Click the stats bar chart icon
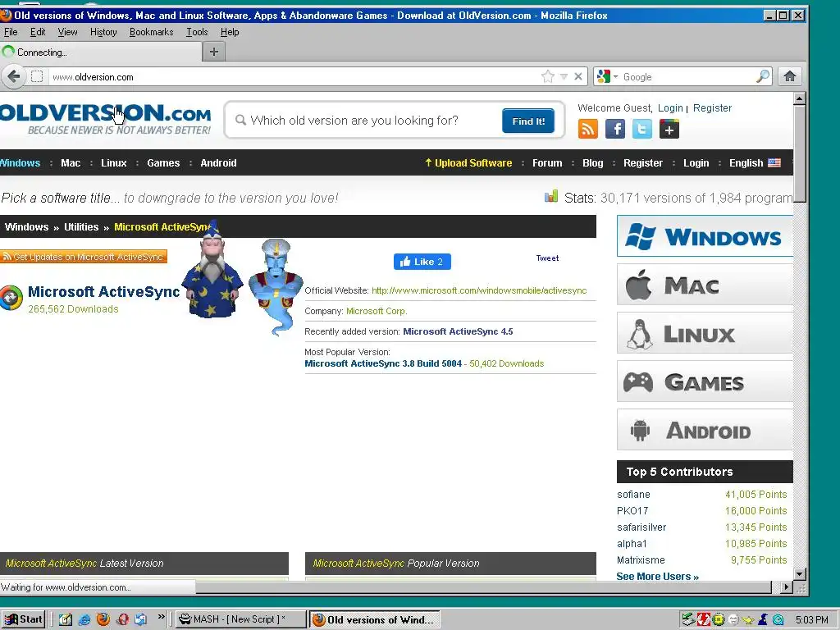The width and height of the screenshot is (840, 630). [x=551, y=197]
